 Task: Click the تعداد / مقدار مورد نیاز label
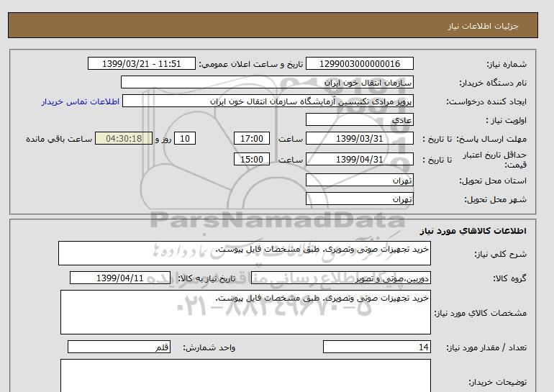tap(486, 348)
